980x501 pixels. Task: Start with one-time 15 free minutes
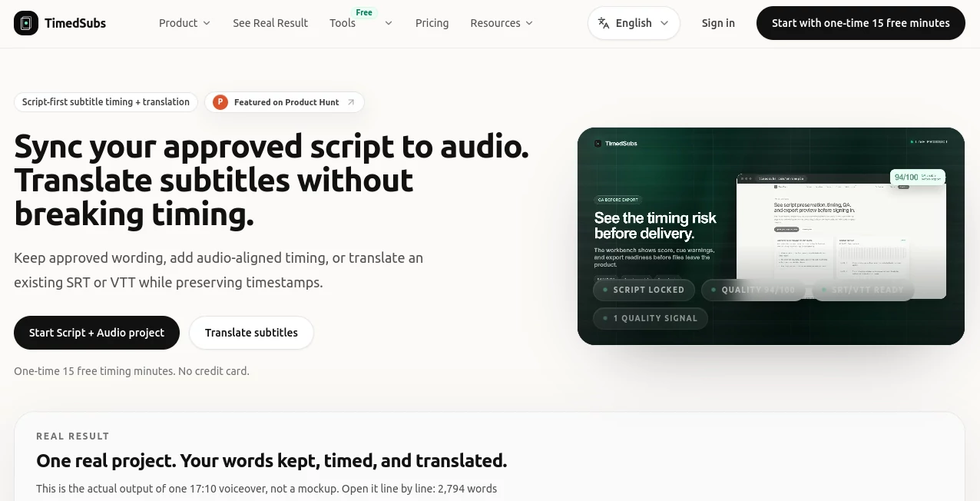[x=861, y=23]
